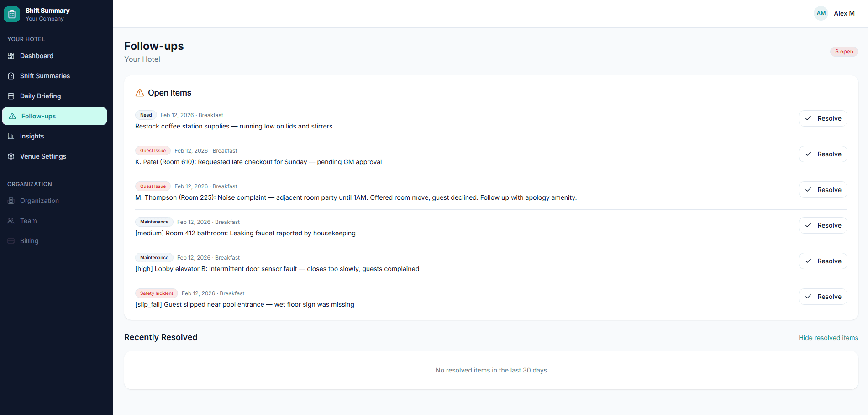Click the Safety Incident tag badge
Screen dimensions: 868x415
156,293
